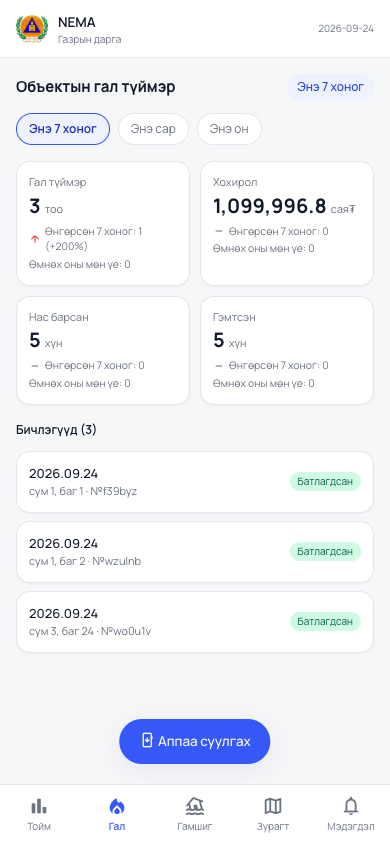The height and width of the screenshot is (844, 390).
Task: Click the NEMA emblem logo
Action: tap(32, 29)
